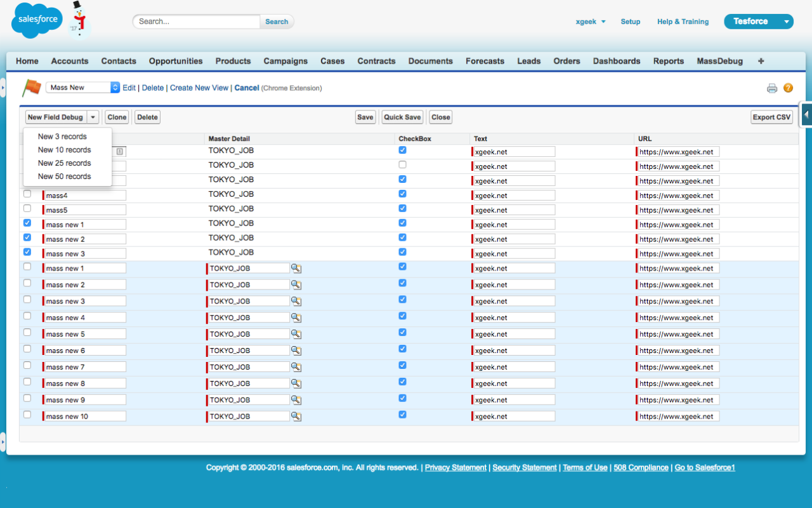
Task: Open the Setup link
Action: pos(631,22)
